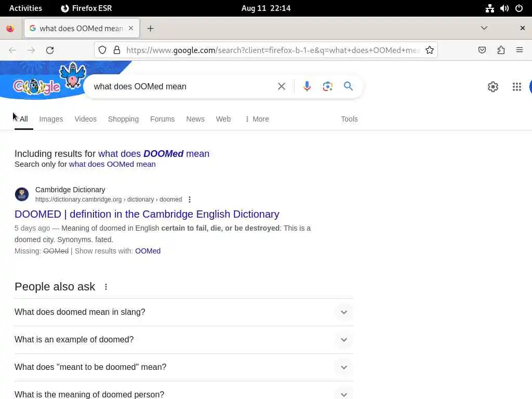Open a new tab with the plus button
532x399 pixels.
150,29
